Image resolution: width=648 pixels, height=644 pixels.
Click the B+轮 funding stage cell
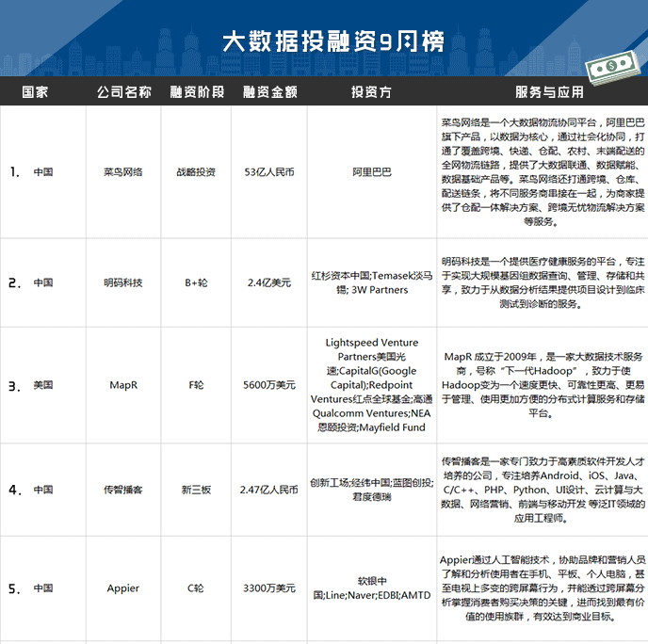click(x=196, y=282)
